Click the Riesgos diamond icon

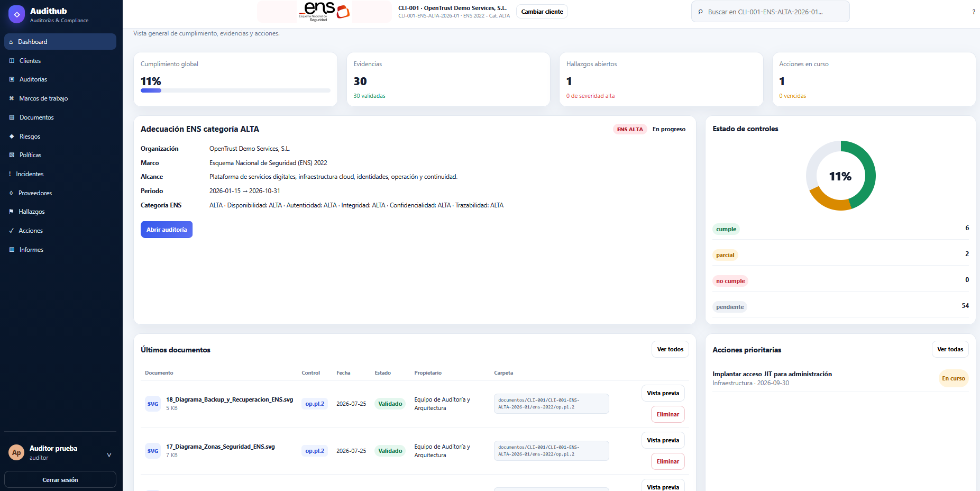(x=12, y=137)
